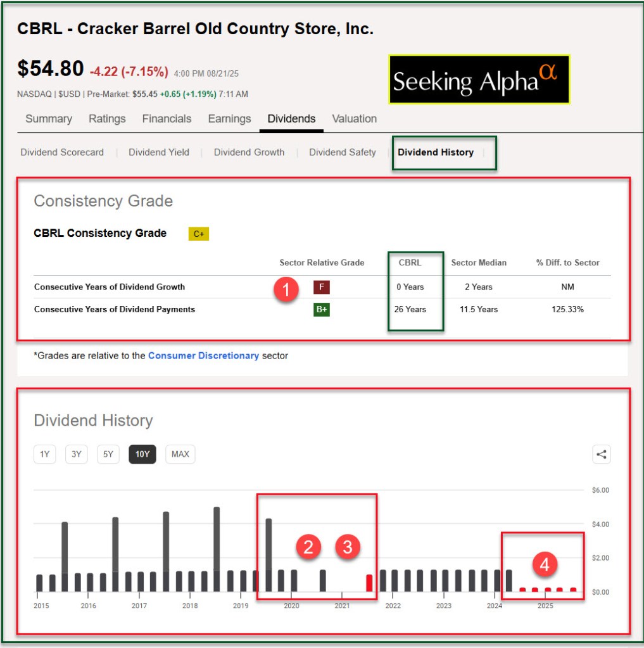The height and width of the screenshot is (648, 644).
Task: Open the Summary tab
Action: pyautogui.click(x=49, y=119)
